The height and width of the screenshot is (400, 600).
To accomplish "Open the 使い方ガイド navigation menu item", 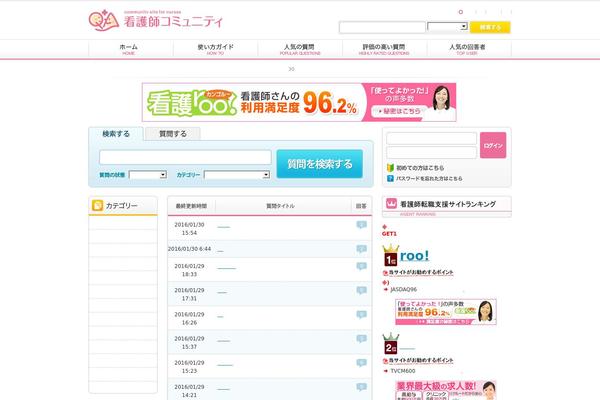I will [214, 49].
